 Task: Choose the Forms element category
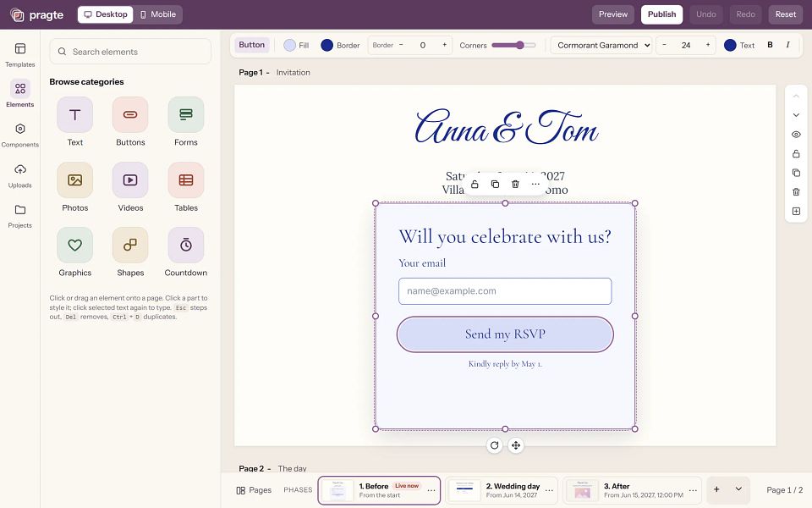pyautogui.click(x=186, y=122)
